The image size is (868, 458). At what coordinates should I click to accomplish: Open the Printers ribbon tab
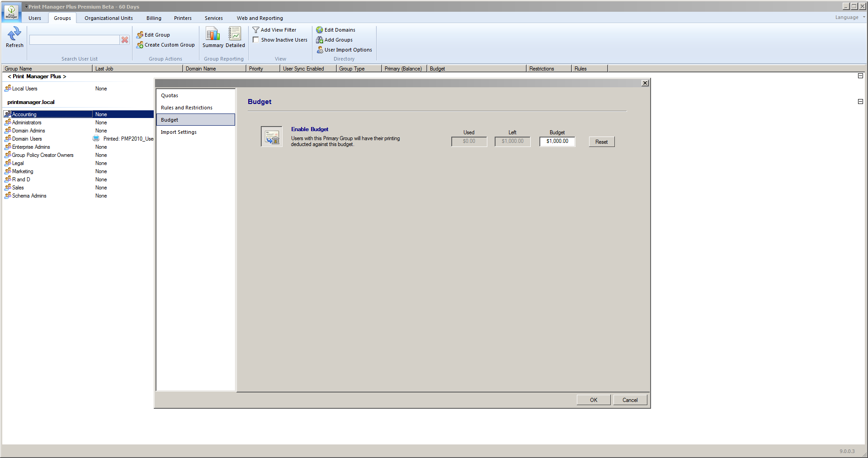click(183, 18)
